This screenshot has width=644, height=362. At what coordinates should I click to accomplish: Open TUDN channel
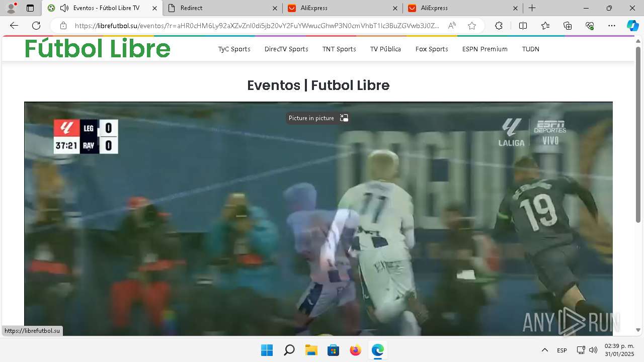[531, 49]
